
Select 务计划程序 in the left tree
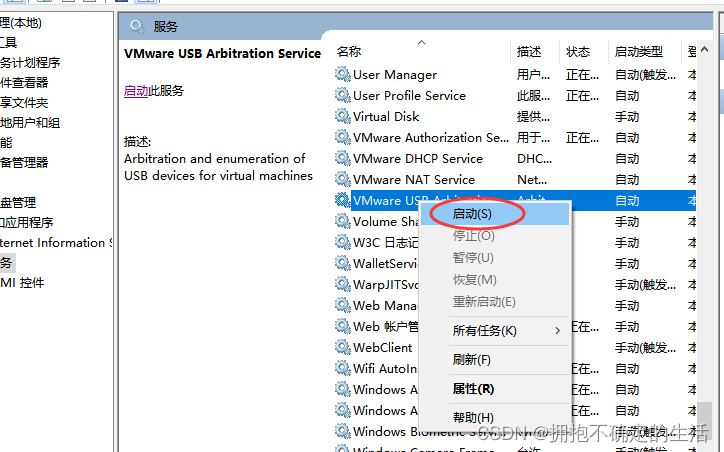[x=30, y=62]
